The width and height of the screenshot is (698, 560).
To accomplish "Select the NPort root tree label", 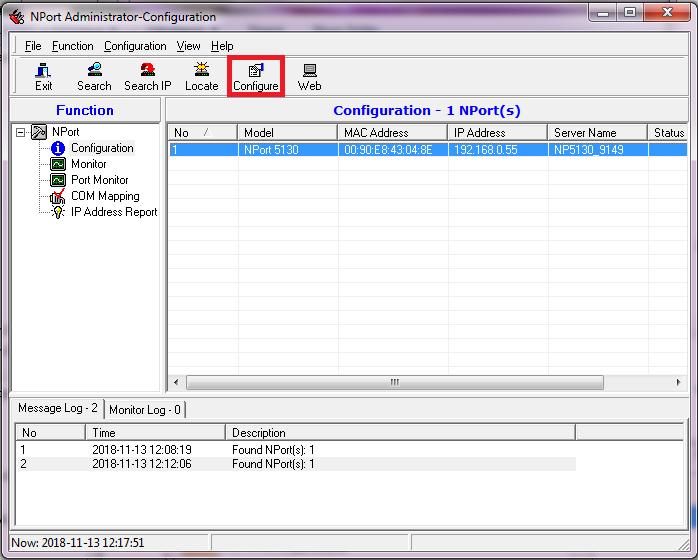I will (x=65, y=132).
